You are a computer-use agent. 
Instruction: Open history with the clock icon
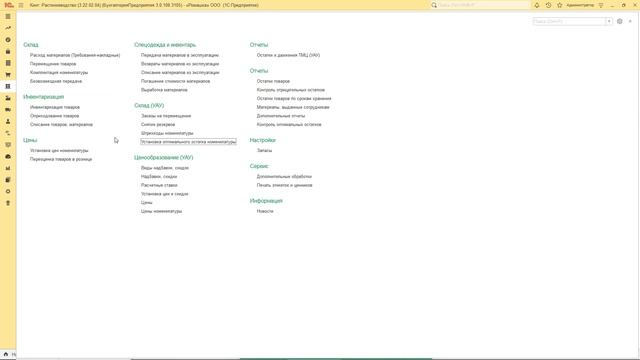(x=548, y=5)
